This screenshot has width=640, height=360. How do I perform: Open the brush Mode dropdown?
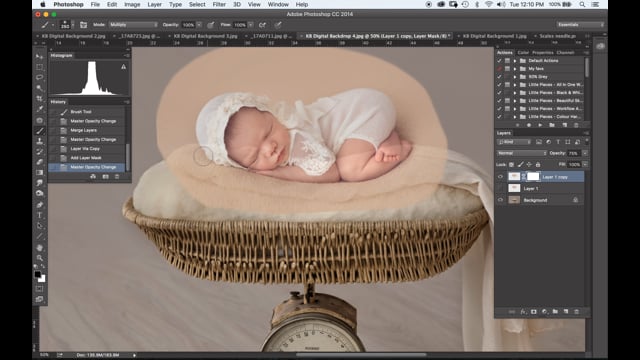133,25
